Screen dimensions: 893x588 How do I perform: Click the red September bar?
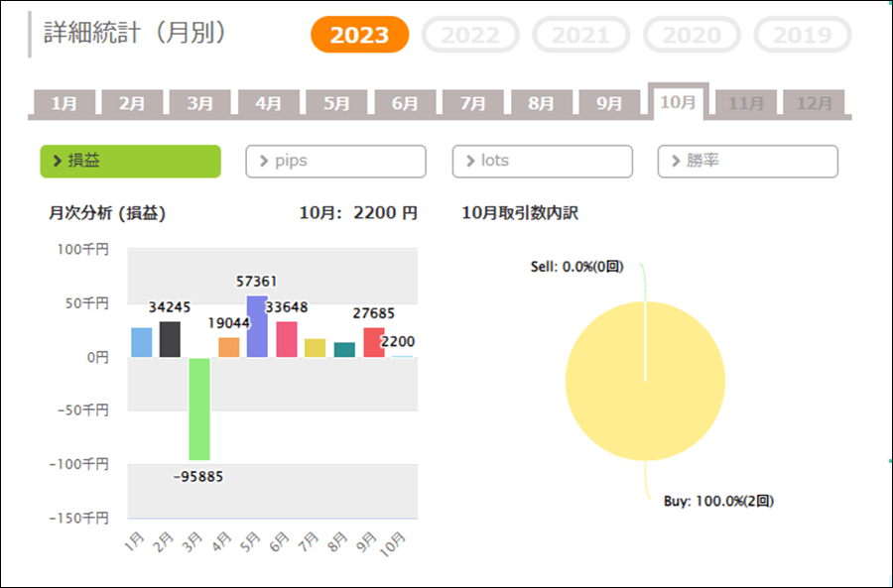click(x=373, y=342)
